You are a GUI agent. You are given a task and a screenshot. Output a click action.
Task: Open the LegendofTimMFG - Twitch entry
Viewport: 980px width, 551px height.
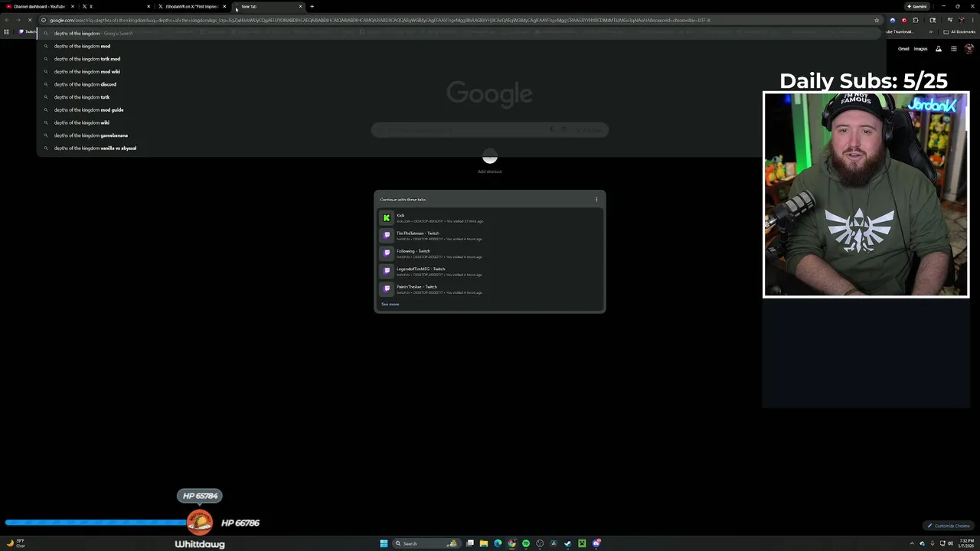click(x=490, y=272)
